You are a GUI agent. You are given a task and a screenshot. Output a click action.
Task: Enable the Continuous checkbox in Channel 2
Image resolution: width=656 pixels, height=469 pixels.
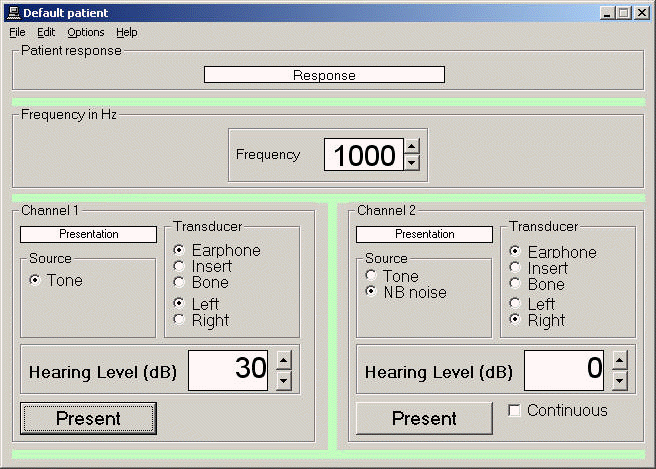click(x=514, y=411)
